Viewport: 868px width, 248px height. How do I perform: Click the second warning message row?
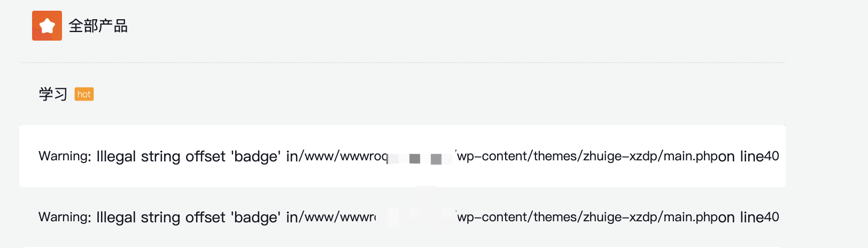pos(402,217)
